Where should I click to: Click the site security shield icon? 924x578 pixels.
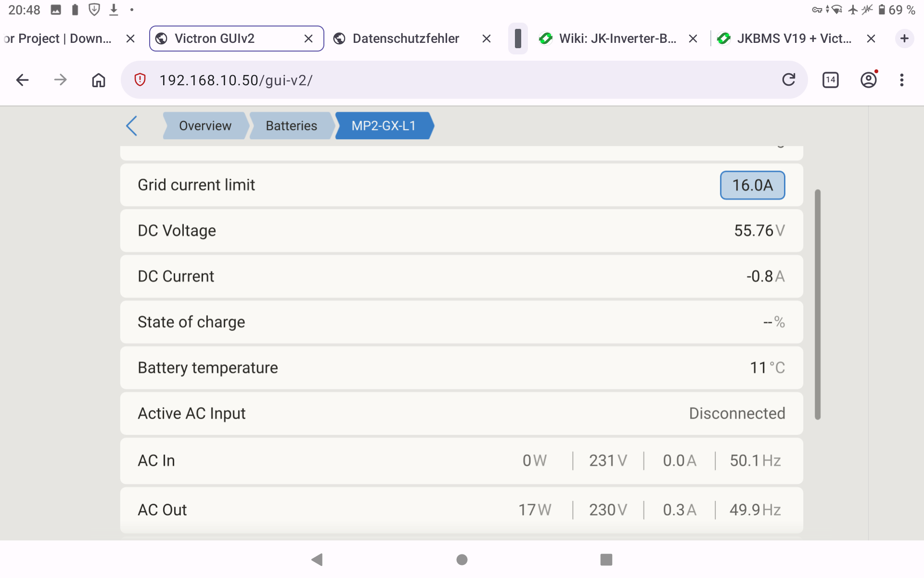140,80
